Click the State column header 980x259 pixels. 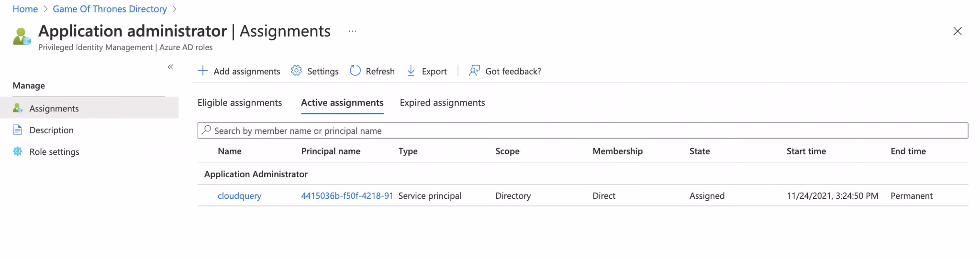pos(700,151)
